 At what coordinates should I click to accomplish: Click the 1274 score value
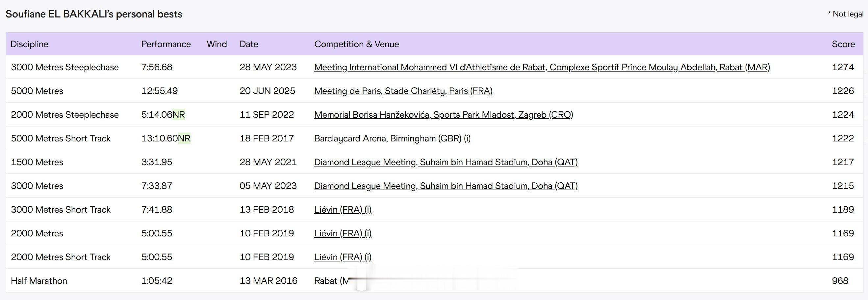pyautogui.click(x=843, y=67)
